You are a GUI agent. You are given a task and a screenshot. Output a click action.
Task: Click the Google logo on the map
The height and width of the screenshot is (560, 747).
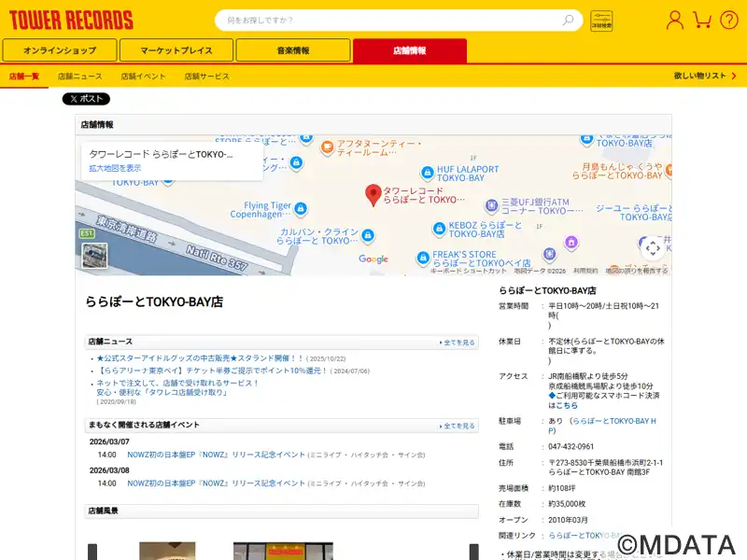pyautogui.click(x=373, y=259)
